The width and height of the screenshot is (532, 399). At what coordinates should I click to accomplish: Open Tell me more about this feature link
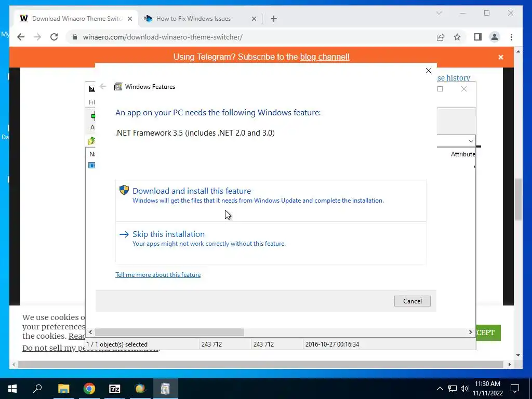[158, 275]
